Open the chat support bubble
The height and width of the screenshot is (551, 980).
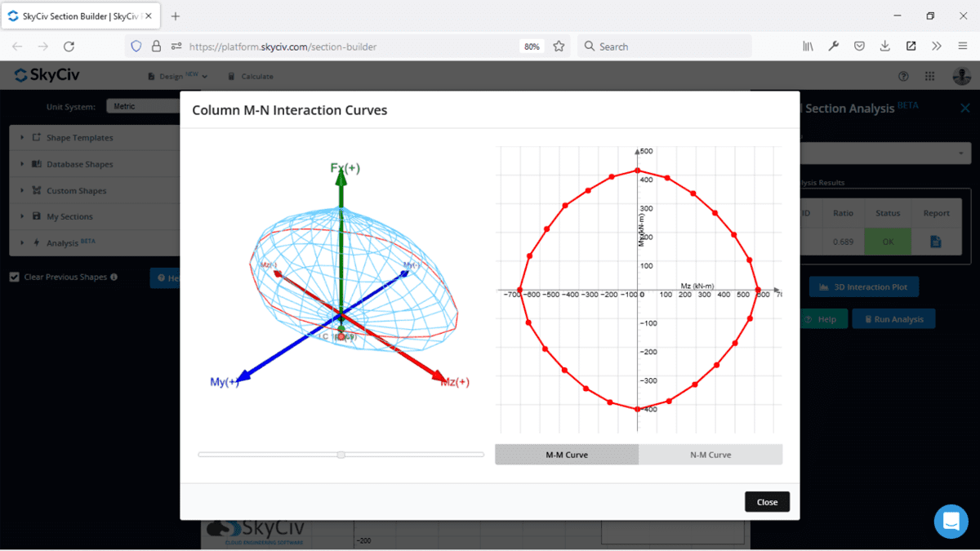951,521
